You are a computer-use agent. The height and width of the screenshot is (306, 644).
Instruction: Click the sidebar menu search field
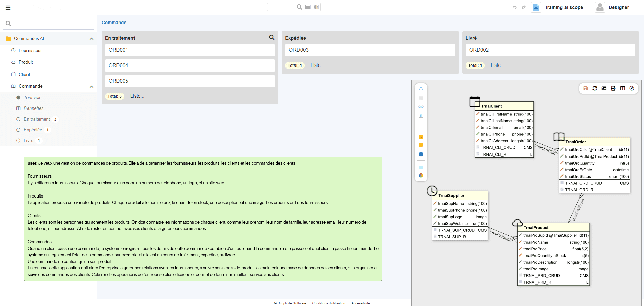coord(54,24)
